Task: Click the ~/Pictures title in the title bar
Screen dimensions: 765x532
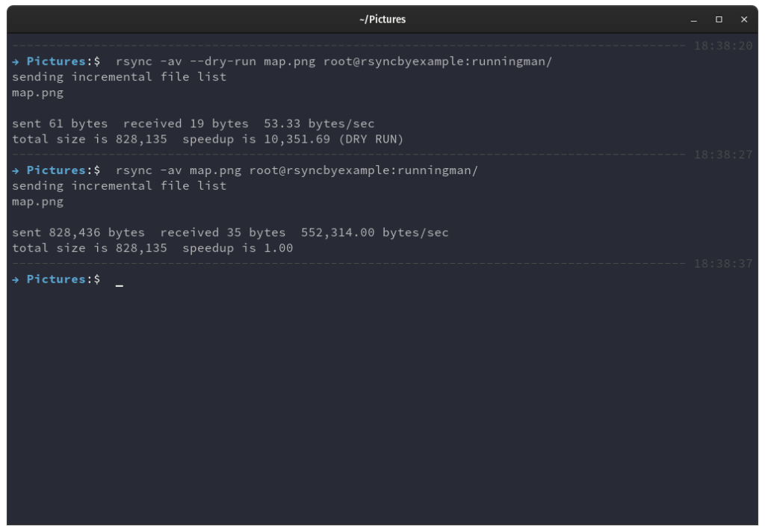Action: point(382,19)
